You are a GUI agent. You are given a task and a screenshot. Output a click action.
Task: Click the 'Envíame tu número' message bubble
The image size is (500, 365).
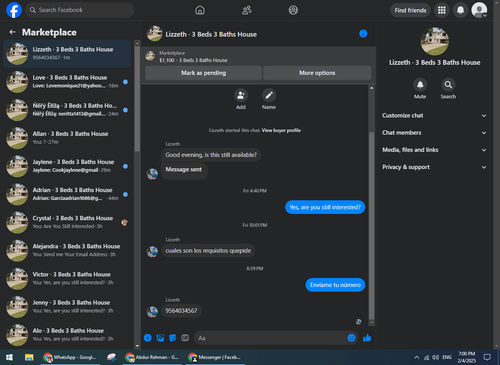point(335,285)
